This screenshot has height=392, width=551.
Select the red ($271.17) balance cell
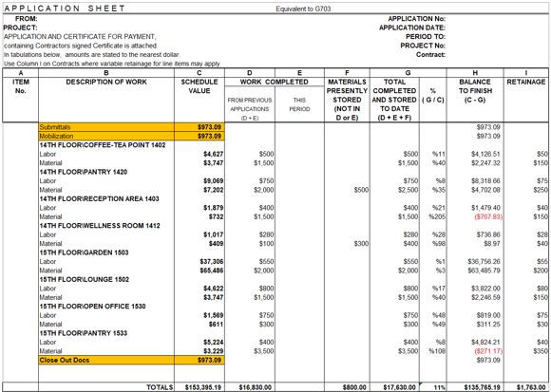[488, 351]
